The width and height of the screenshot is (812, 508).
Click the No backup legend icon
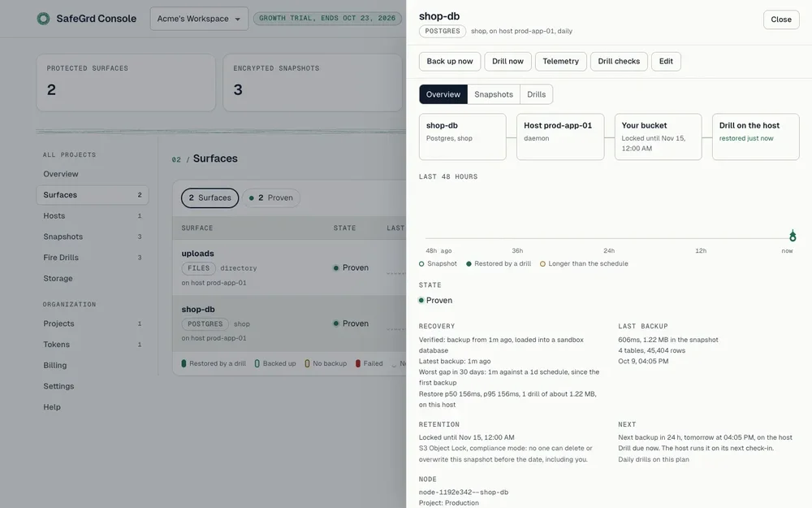click(x=307, y=363)
